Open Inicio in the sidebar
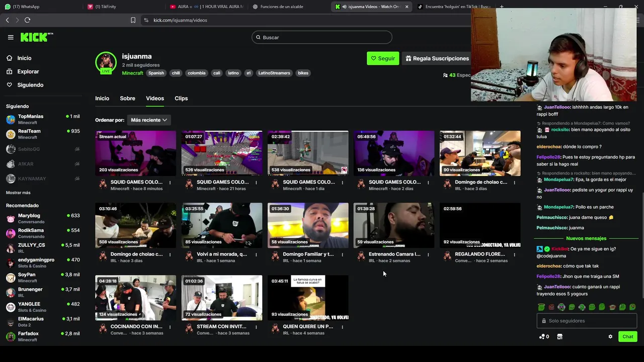This screenshot has width=644, height=362. tap(24, 58)
